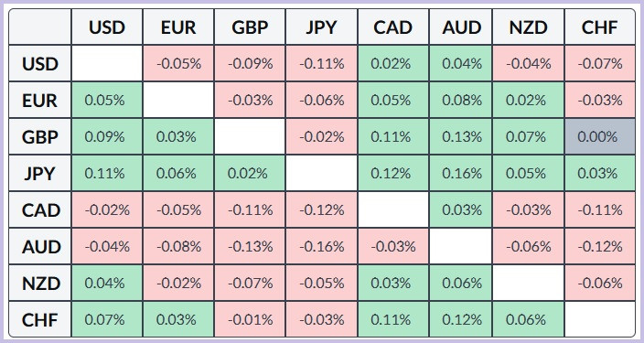The width and height of the screenshot is (644, 343).
Task: Select the 0.16% JPY/AUD cell
Action: (461, 174)
